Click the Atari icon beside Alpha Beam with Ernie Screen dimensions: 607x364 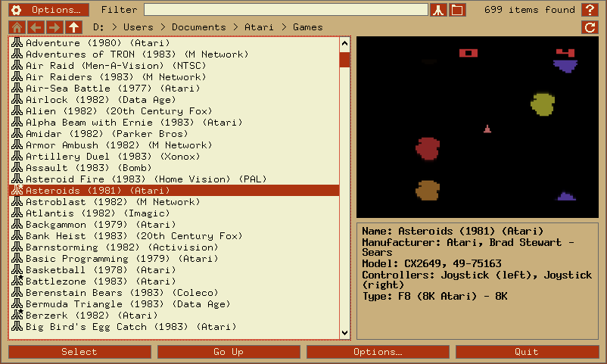pyautogui.click(x=17, y=122)
